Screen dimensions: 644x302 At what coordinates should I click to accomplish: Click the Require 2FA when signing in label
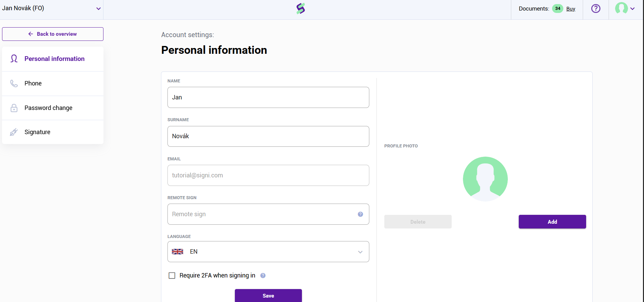click(x=218, y=275)
